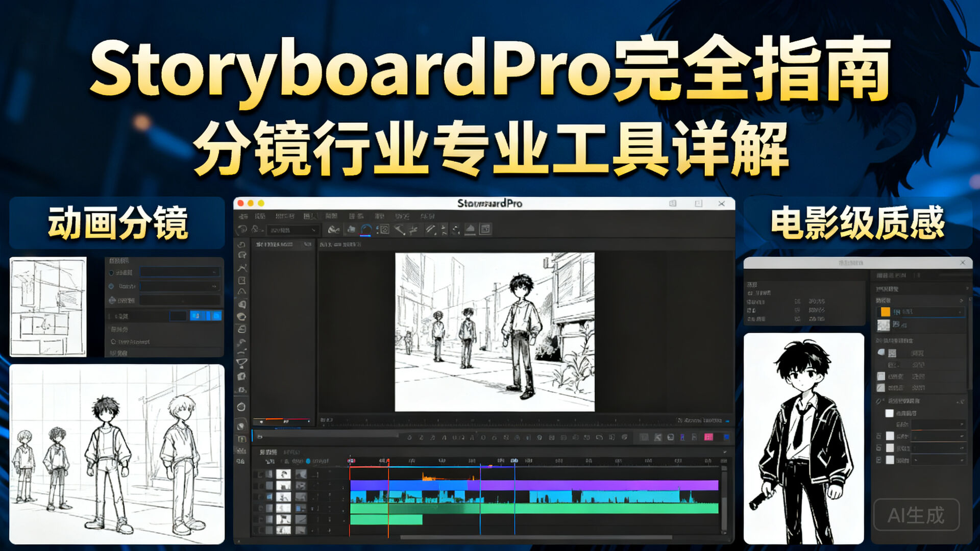Click the orange color swatch in right panel
This screenshot has width=980, height=551.
(x=885, y=312)
